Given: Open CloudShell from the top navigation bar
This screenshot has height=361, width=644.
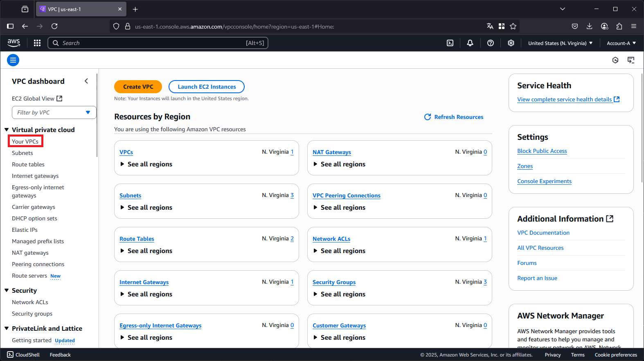Looking at the screenshot, I should (450, 43).
